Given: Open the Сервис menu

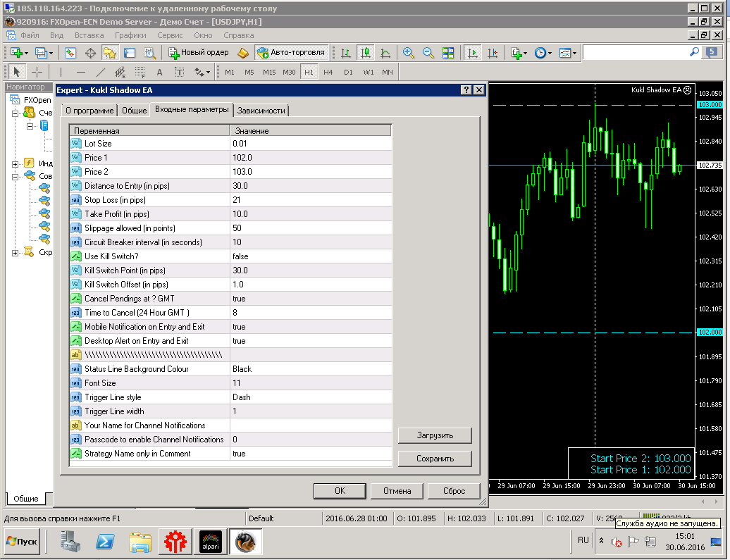Looking at the screenshot, I should coord(169,35).
